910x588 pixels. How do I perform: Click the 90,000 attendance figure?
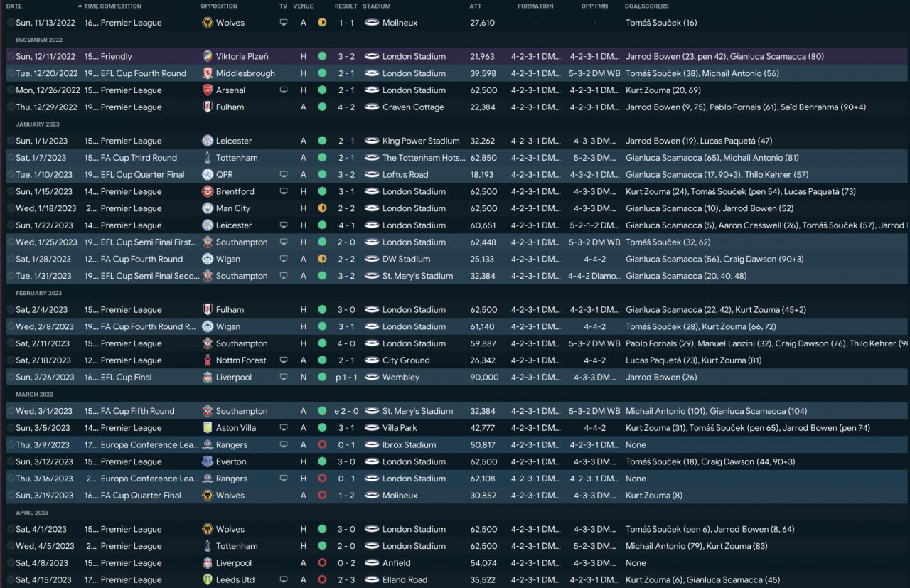(x=484, y=378)
